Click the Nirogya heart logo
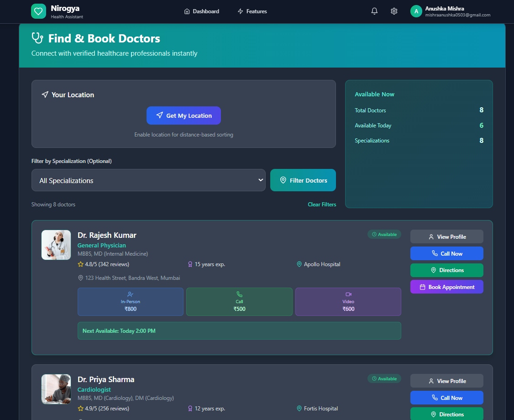The height and width of the screenshot is (420, 514). click(38, 11)
